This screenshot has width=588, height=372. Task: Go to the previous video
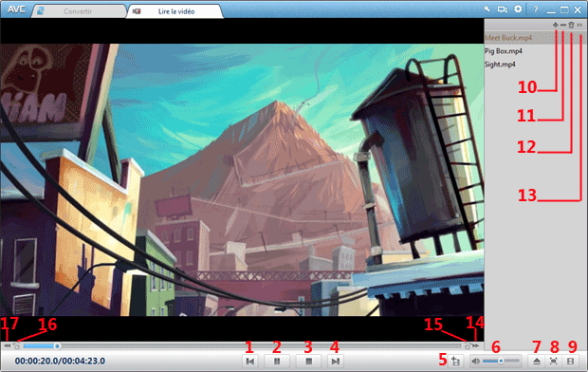click(250, 362)
